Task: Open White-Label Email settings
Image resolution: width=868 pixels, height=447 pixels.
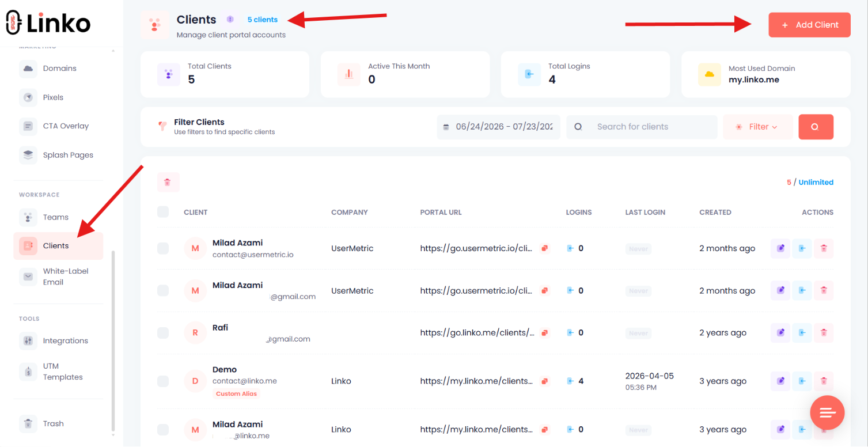Action: [x=58, y=276]
